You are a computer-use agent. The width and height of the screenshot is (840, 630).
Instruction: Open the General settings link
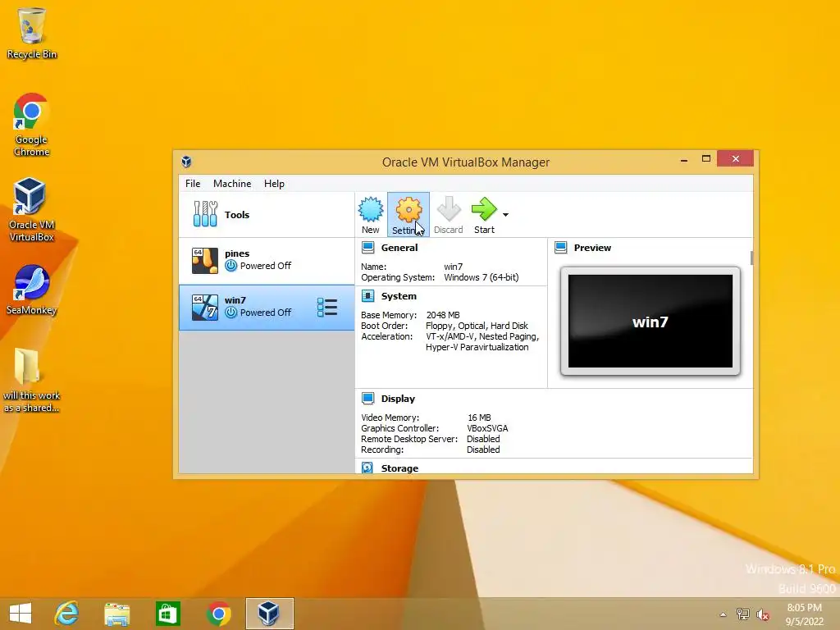pyautogui.click(x=399, y=248)
